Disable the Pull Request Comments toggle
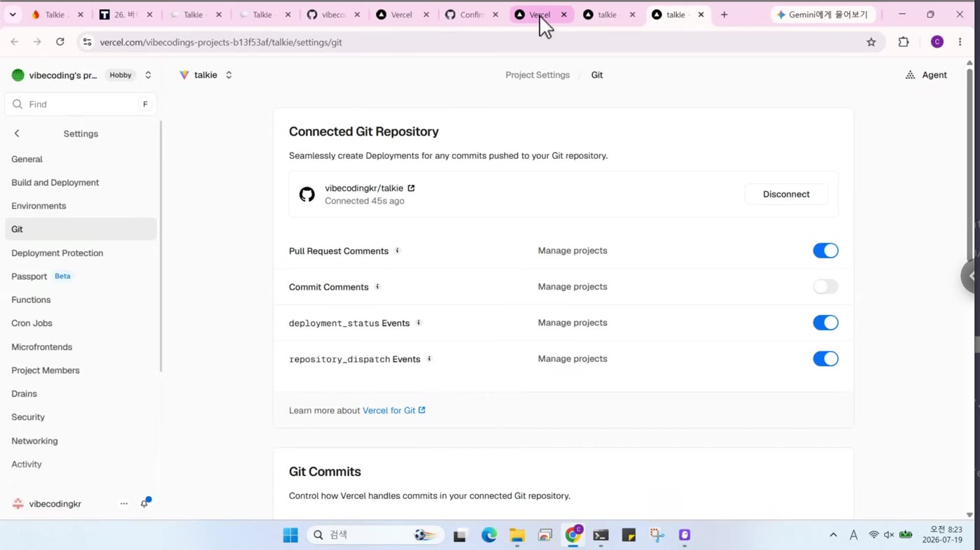The image size is (980, 550). pos(825,251)
